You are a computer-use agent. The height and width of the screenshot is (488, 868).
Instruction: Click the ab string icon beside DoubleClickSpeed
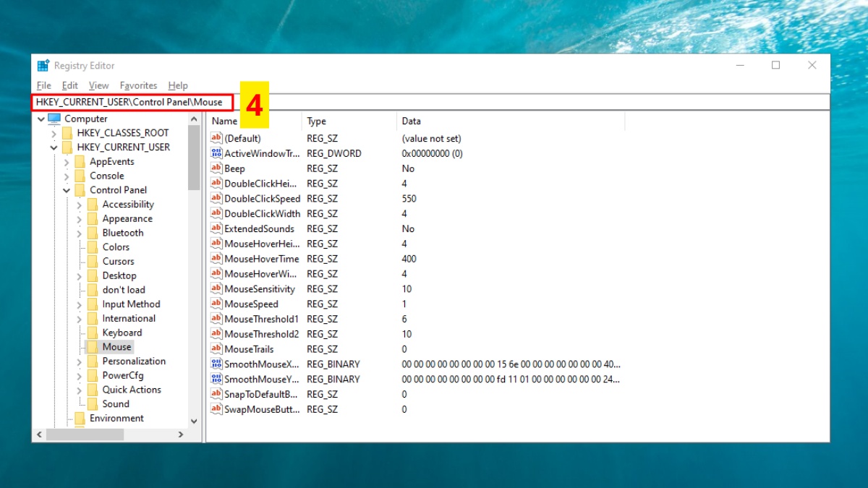point(216,198)
